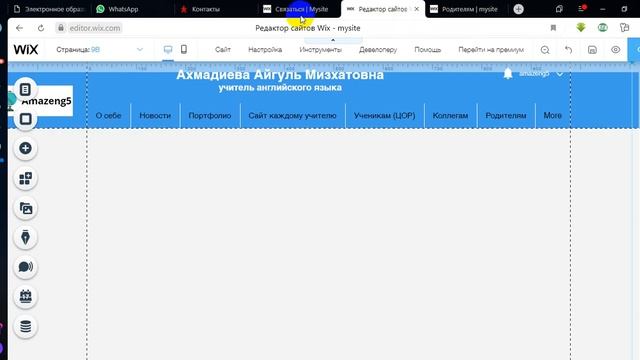The image size is (640, 360).
Task: Click the Preview eye icon
Action: [616, 50]
